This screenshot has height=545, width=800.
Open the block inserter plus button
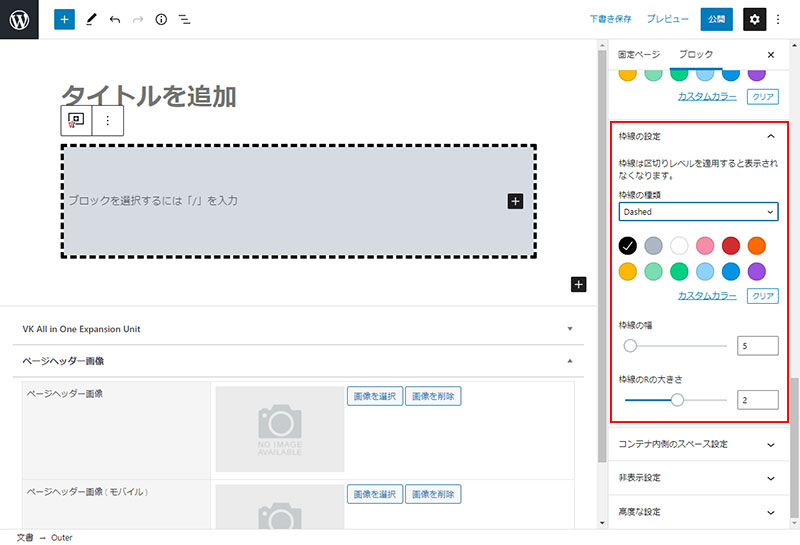pyautogui.click(x=64, y=19)
